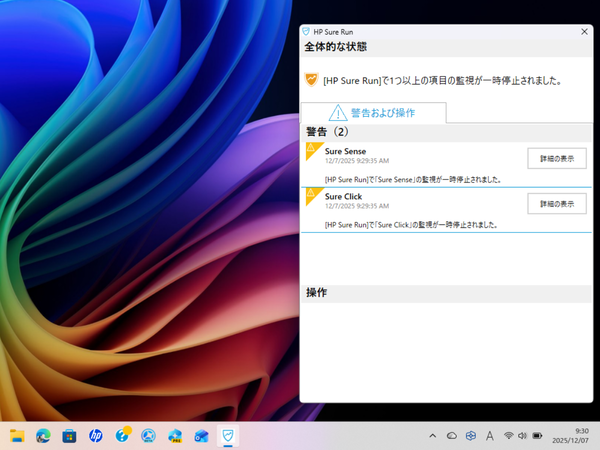
Task: Click the Sure Sense warning triangle icon
Action: pos(311,148)
